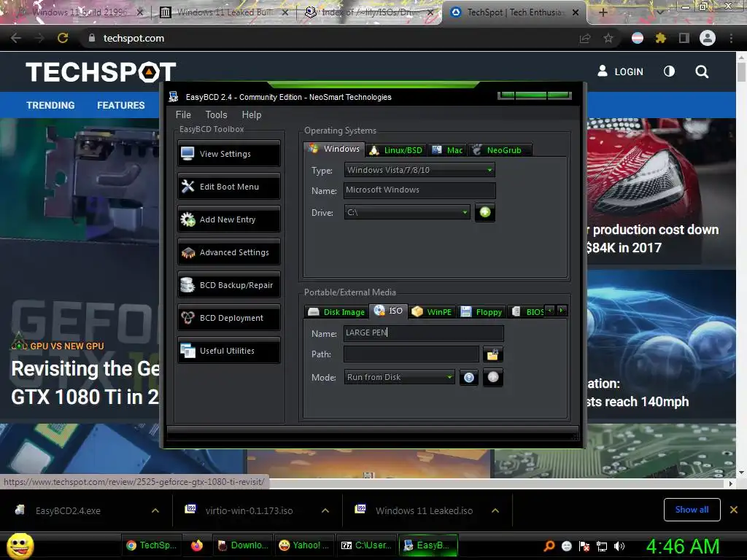Toggle TechSpot dark mode contrast icon

click(x=670, y=71)
